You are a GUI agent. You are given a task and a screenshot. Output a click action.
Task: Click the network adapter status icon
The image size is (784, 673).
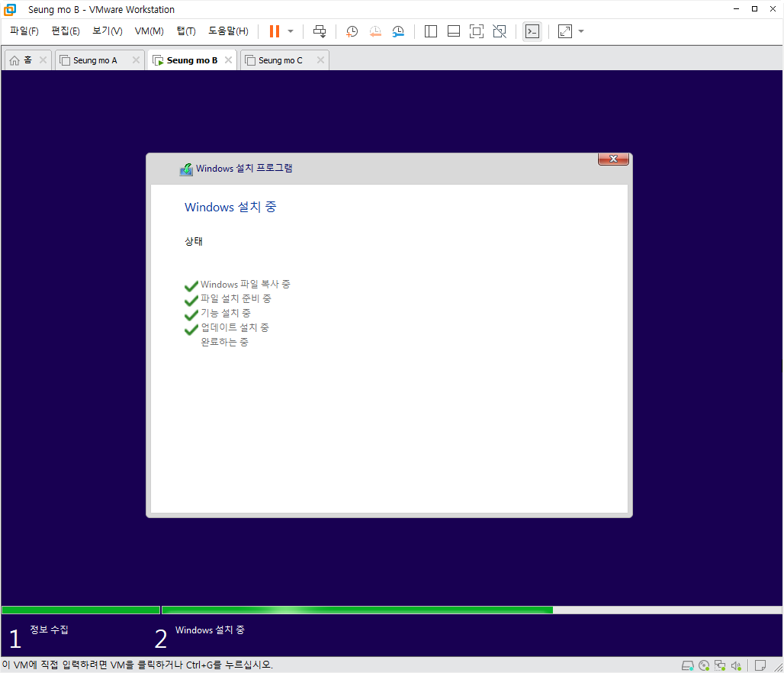(720, 665)
